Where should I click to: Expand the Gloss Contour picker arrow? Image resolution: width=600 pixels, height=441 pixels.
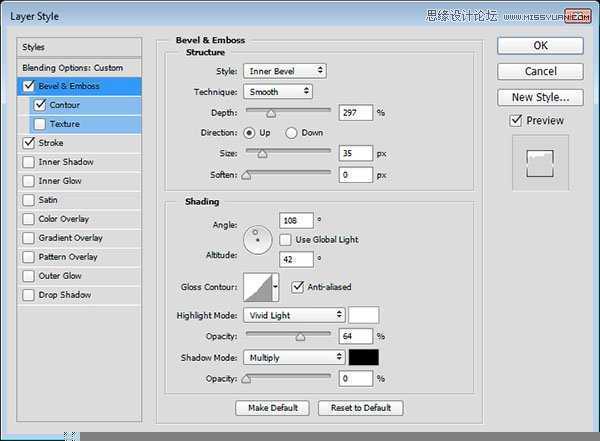click(x=276, y=287)
